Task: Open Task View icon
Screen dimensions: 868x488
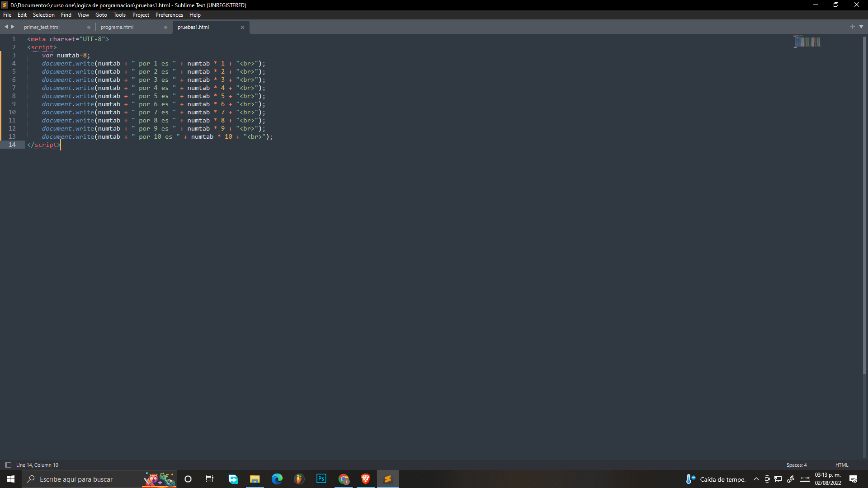Action: 210,479
